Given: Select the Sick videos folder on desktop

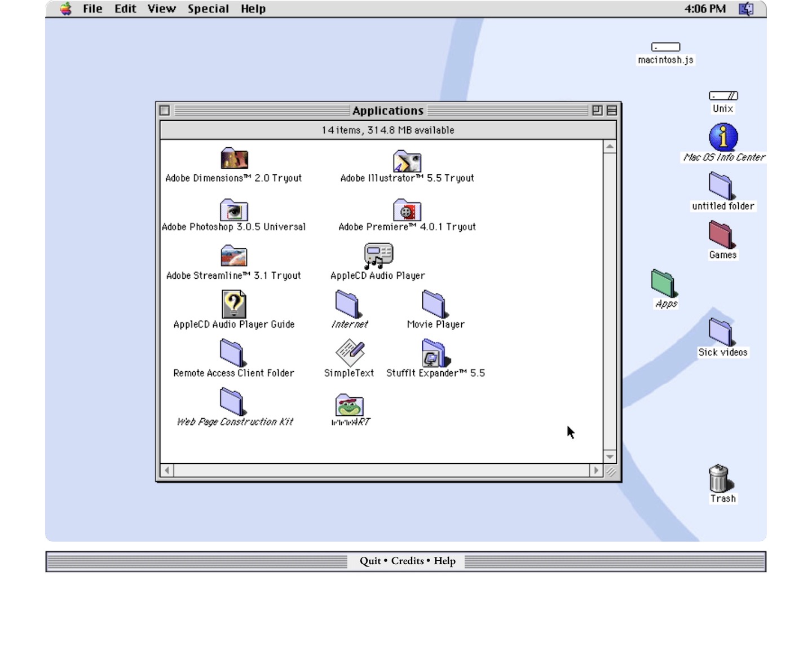Looking at the screenshot, I should (721, 332).
